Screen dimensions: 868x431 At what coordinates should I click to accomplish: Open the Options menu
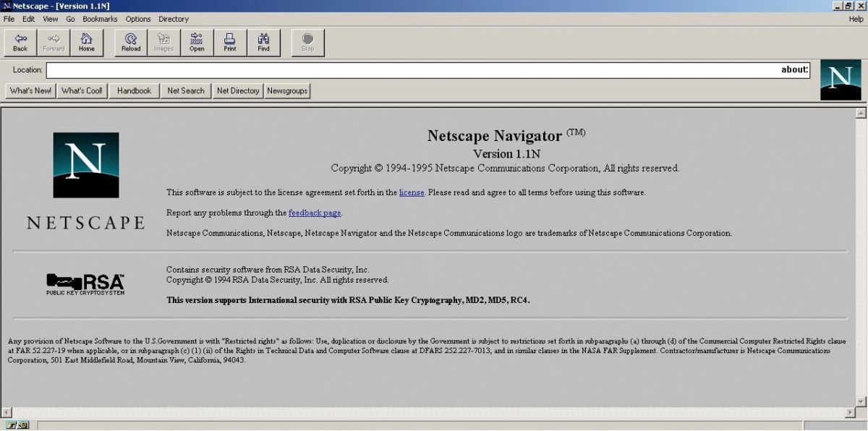[138, 19]
